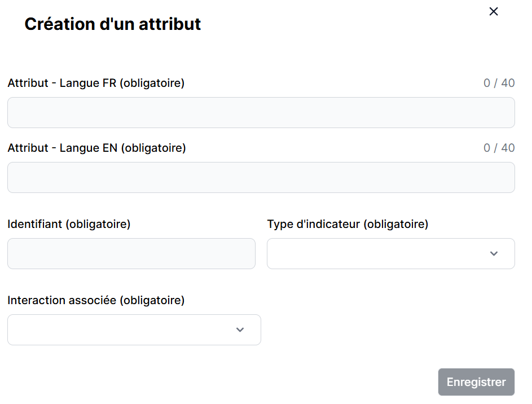Open the Type d'indicateur dropdown

coord(390,253)
